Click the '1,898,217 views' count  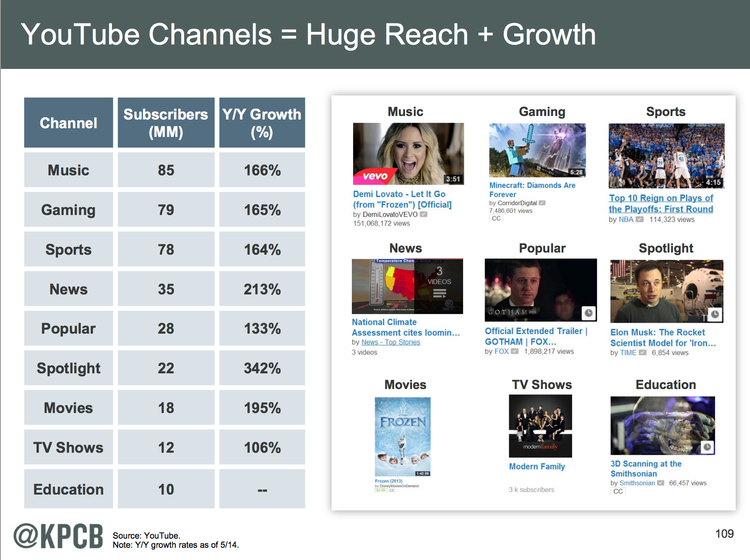pyautogui.click(x=549, y=351)
